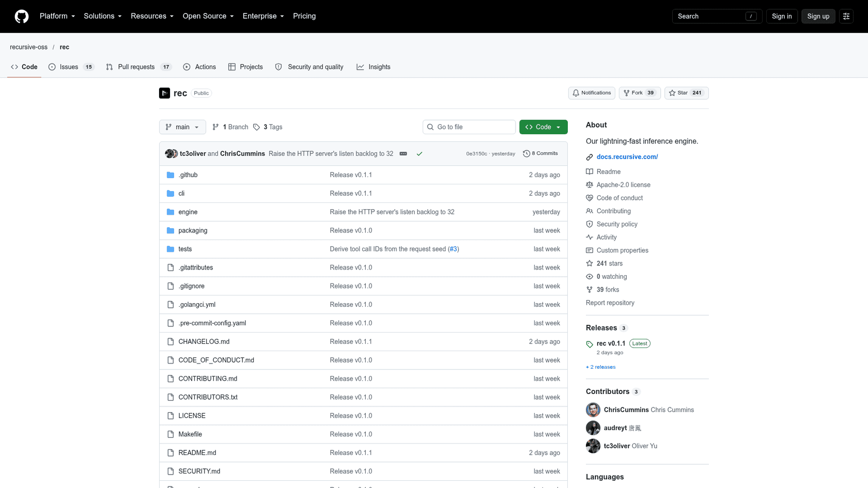Open the docs.recursive.com link

(x=627, y=157)
